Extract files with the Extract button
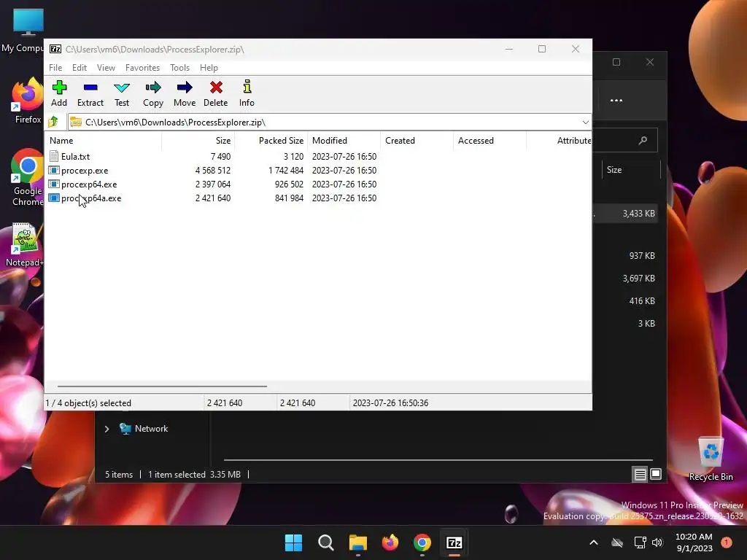This screenshot has height=560, width=747. pos(90,87)
